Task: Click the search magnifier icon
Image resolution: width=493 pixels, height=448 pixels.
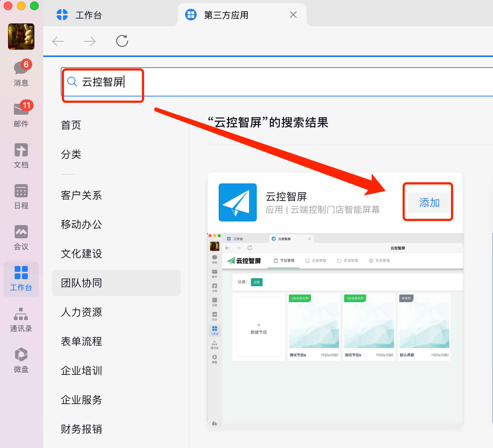Action: pos(72,82)
